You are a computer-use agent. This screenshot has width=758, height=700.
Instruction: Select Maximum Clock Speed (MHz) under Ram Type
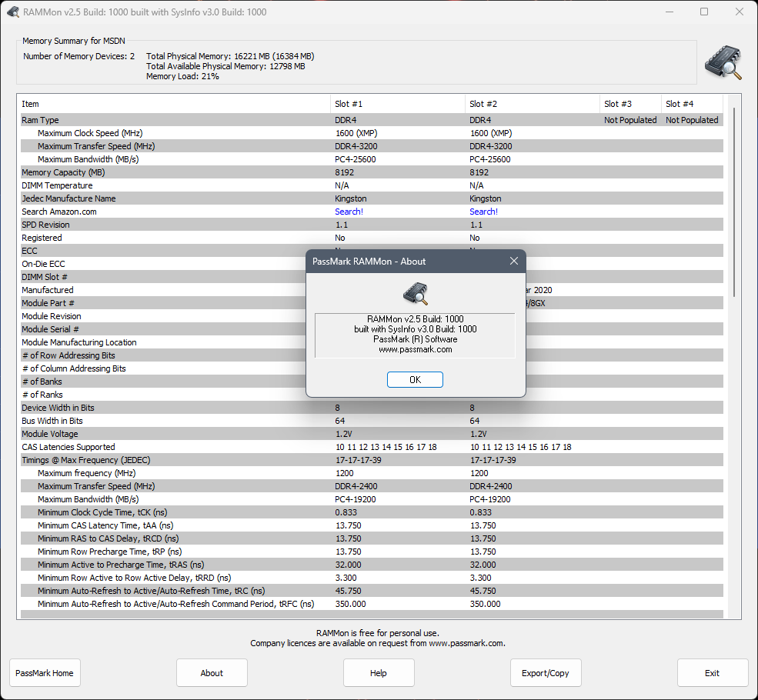click(x=372, y=133)
